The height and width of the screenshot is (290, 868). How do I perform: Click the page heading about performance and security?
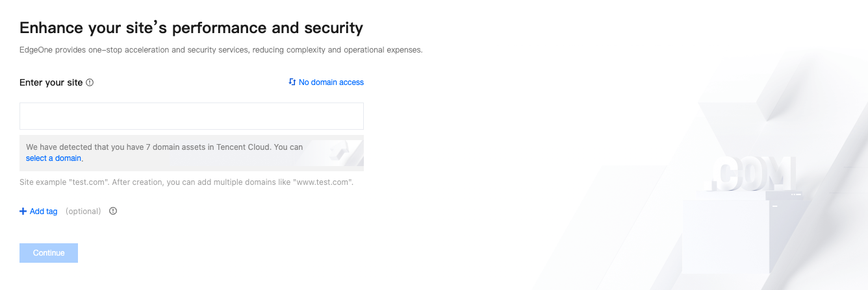pos(191,28)
